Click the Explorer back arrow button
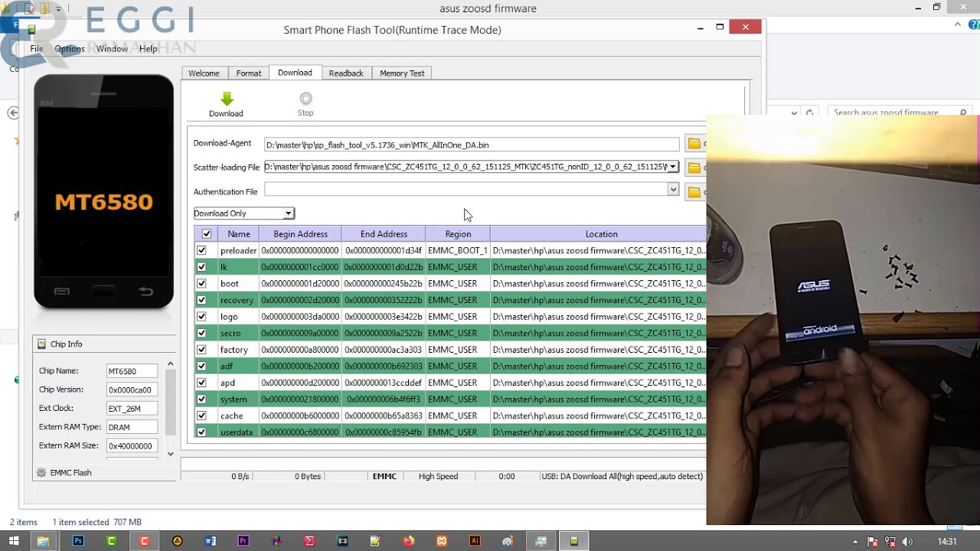The width and height of the screenshot is (980, 551). point(13,112)
